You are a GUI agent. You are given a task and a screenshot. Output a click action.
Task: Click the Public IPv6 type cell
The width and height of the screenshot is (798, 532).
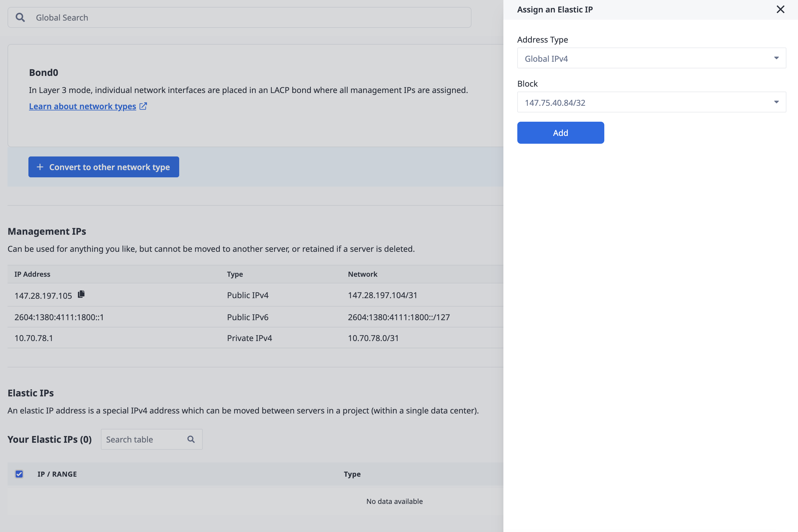(248, 317)
